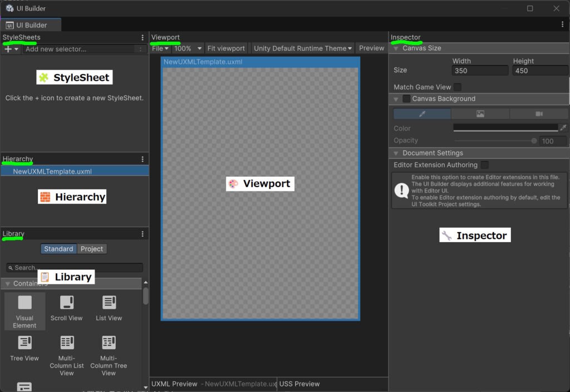Open Unity Default Runtime Theme dropdown
The width and height of the screenshot is (570, 392).
(302, 48)
